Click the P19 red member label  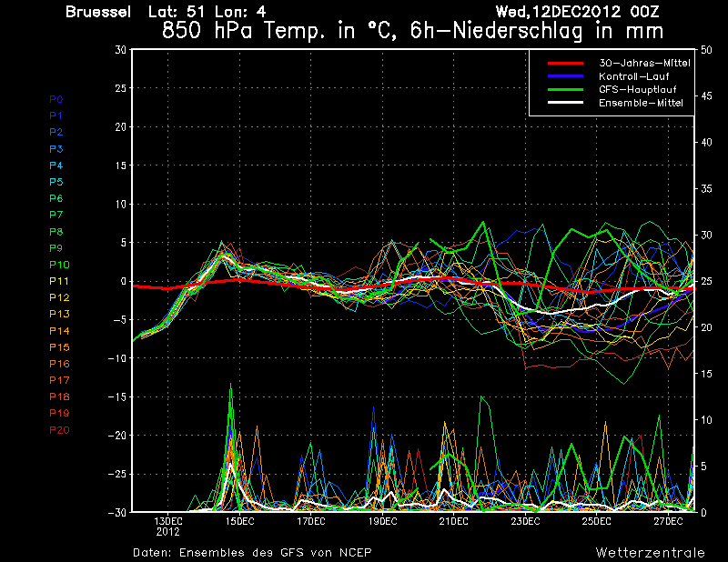59,413
